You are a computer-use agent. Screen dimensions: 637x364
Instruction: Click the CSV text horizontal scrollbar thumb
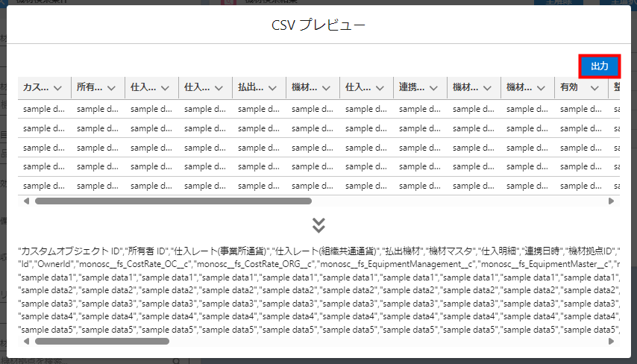click(102, 342)
